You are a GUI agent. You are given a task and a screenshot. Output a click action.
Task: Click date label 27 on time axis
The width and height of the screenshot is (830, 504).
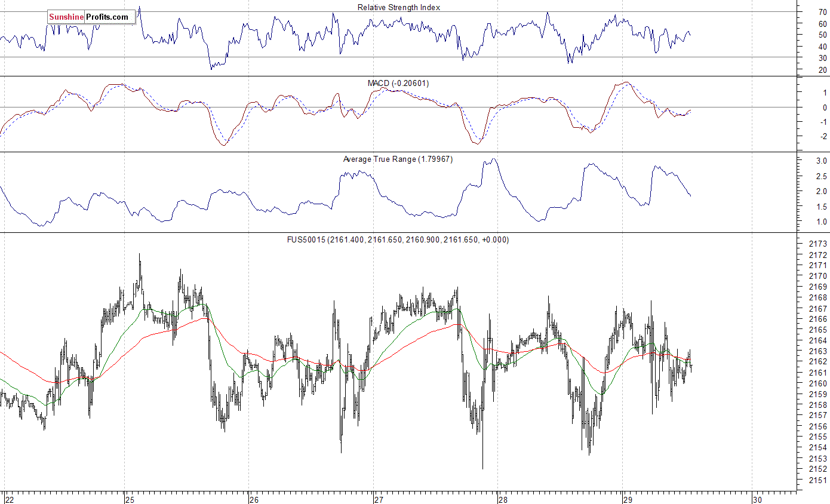[x=379, y=499]
